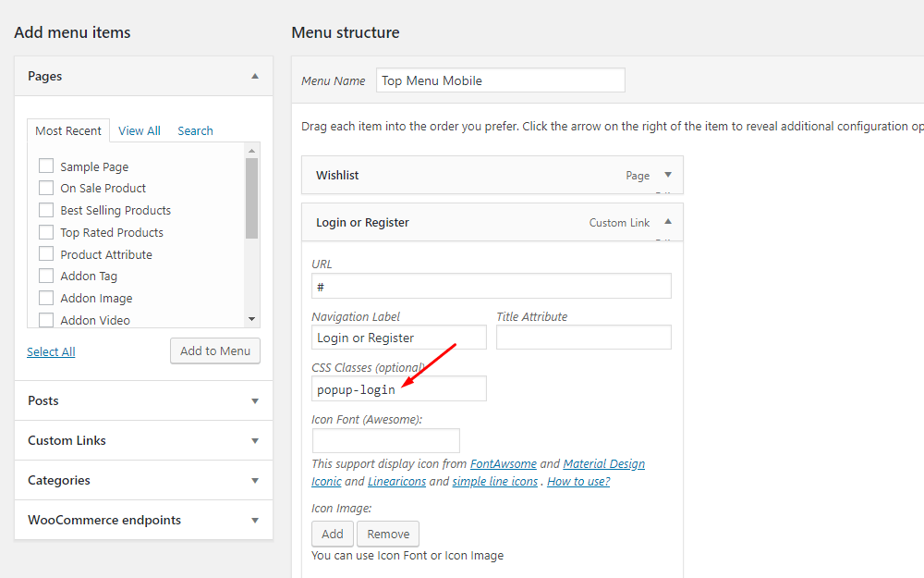Expand WooCommerce endpoints panel
Screen dimensions: 924x578
click(255, 520)
